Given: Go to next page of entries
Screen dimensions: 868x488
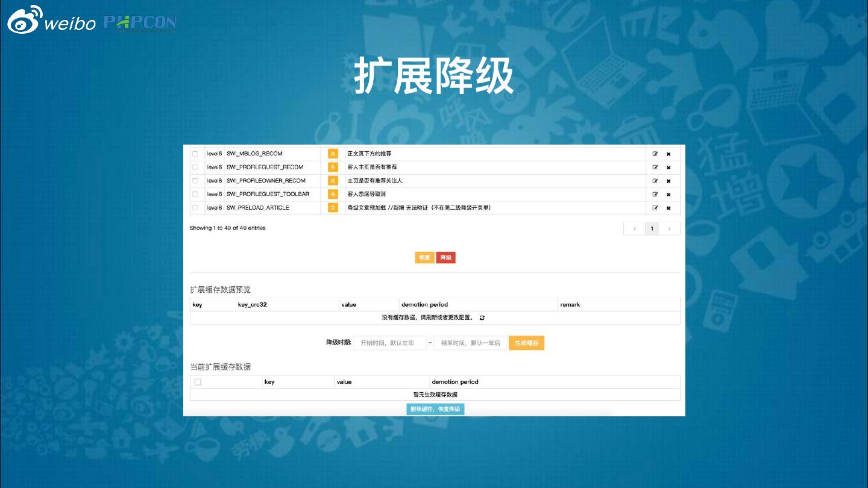Looking at the screenshot, I should click(669, 228).
